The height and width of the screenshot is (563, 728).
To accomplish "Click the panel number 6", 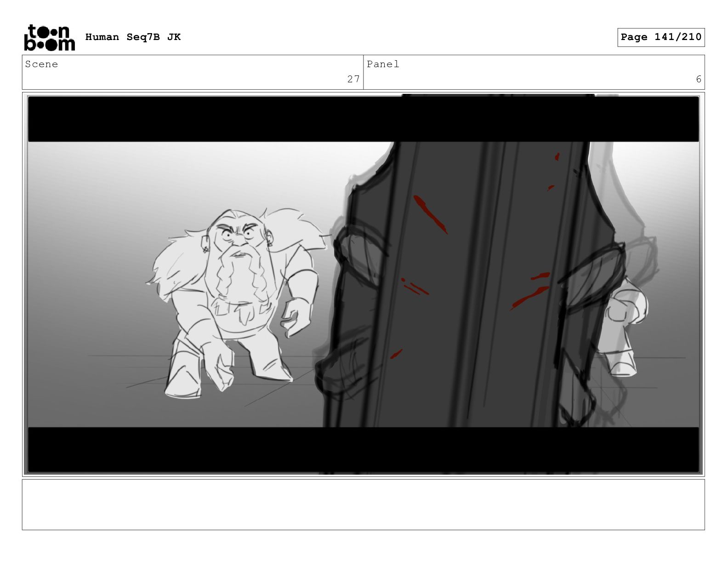I will point(699,79).
